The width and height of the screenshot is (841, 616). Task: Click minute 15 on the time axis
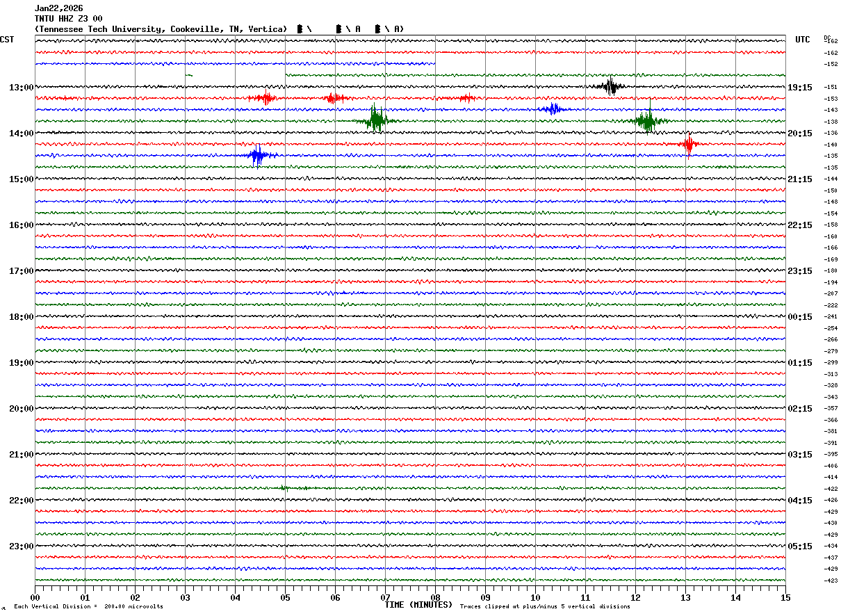click(x=785, y=597)
